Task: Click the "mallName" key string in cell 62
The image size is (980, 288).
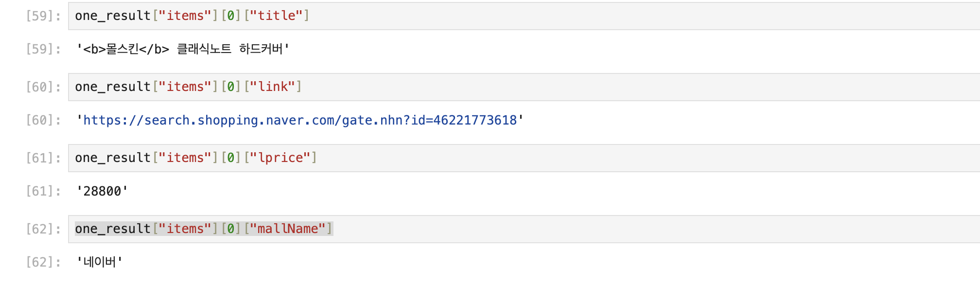Action: pos(288,229)
